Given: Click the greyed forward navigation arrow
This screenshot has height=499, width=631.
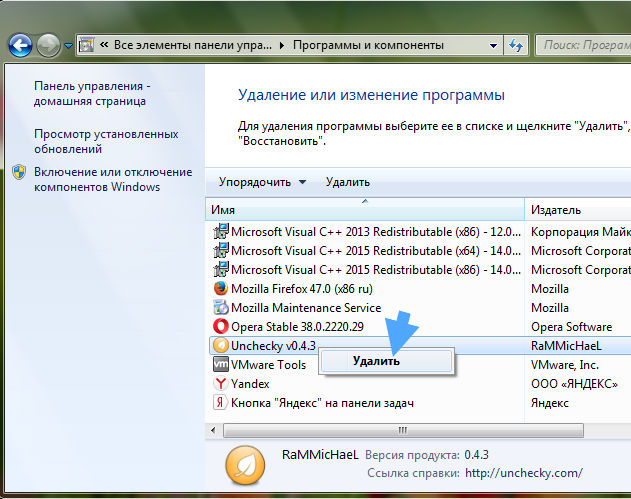Looking at the screenshot, I should tap(48, 45).
